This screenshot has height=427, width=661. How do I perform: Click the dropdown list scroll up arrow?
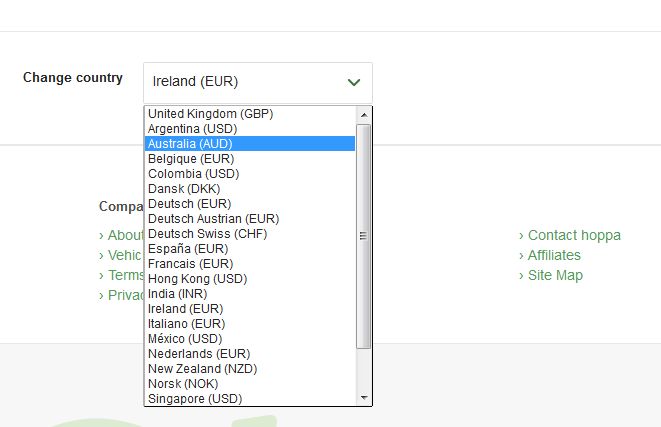point(364,115)
